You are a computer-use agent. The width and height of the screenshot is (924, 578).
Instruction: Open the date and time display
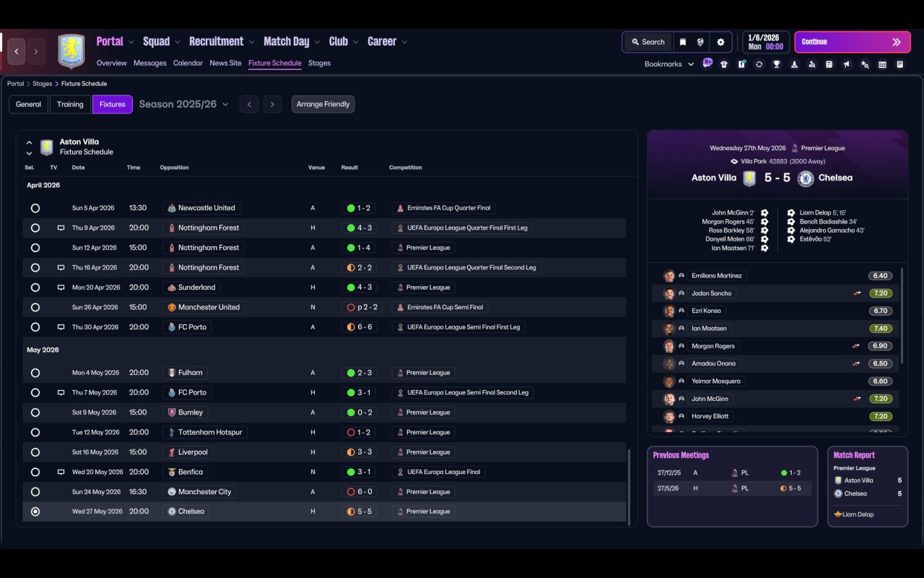click(766, 42)
